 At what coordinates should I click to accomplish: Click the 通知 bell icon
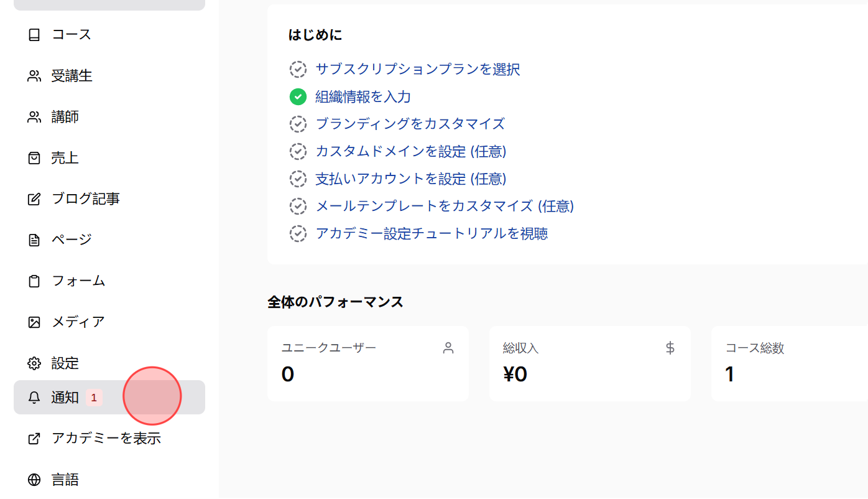(x=34, y=398)
